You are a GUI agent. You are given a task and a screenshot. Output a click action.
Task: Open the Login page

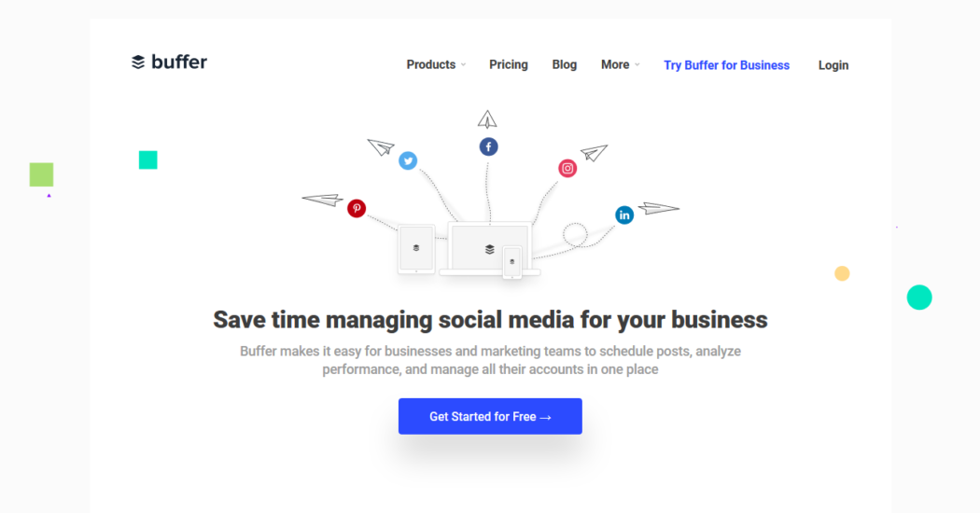[833, 65]
